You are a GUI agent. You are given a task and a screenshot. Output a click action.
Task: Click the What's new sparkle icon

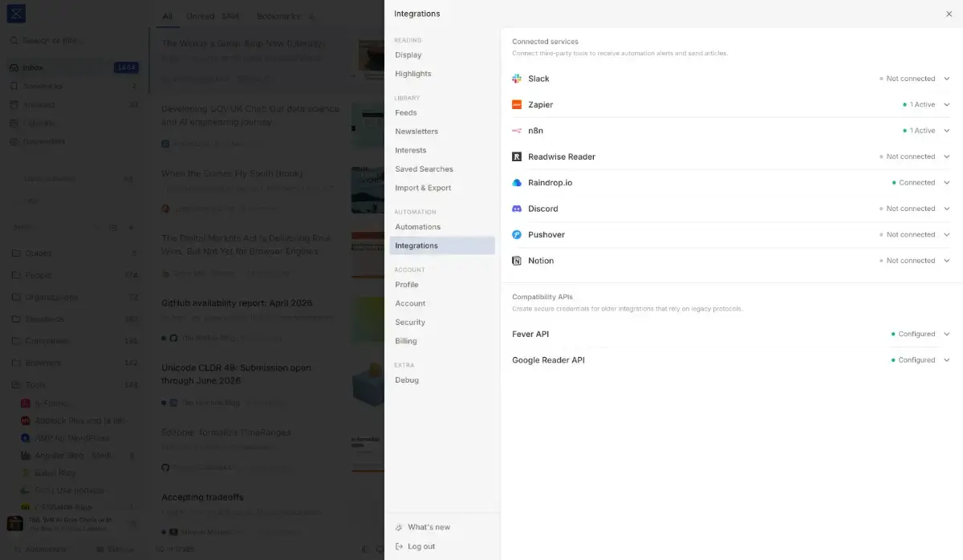coord(400,527)
